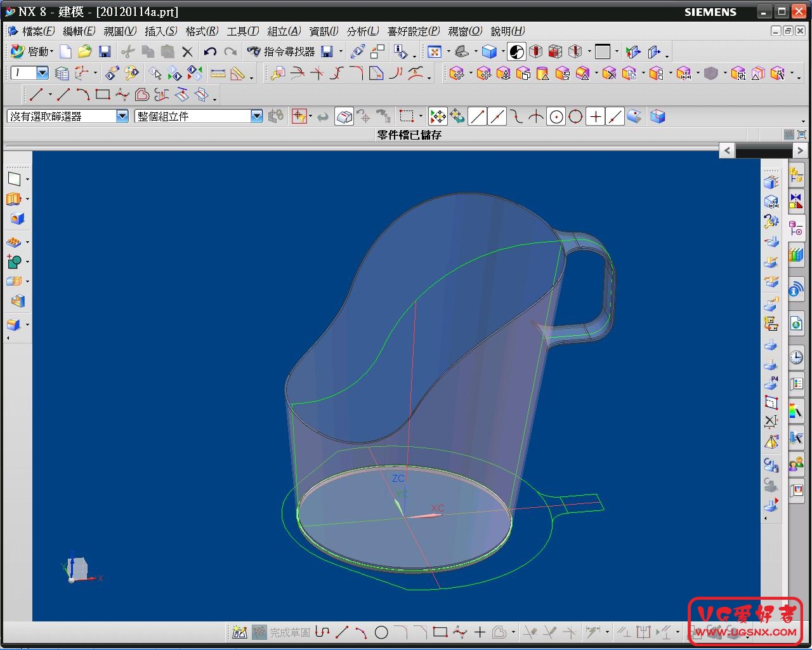Open 喜好設定(P) Preferences menu

(x=414, y=31)
